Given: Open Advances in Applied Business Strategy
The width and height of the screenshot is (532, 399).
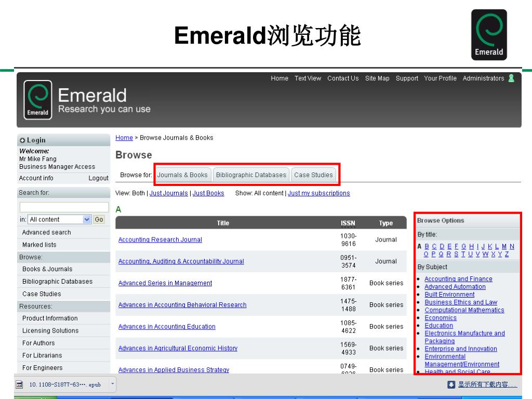Looking at the screenshot, I should (174, 370).
